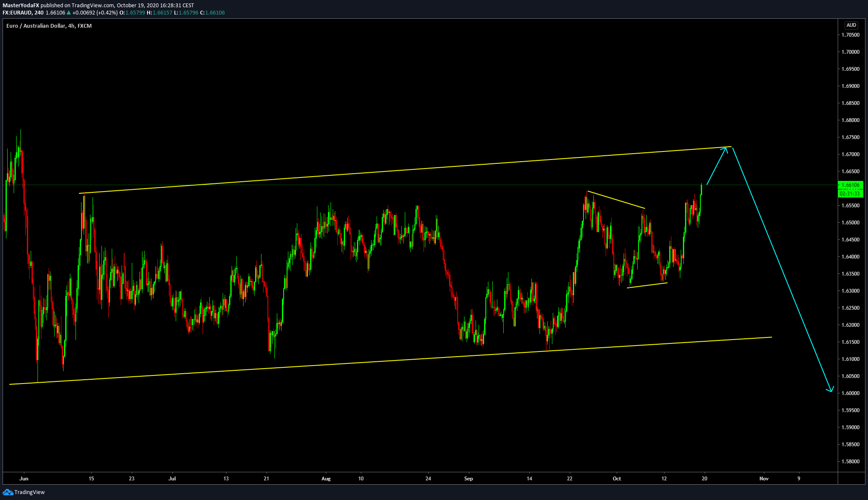Click the candle countdown timer 02:31:33

[x=851, y=194]
